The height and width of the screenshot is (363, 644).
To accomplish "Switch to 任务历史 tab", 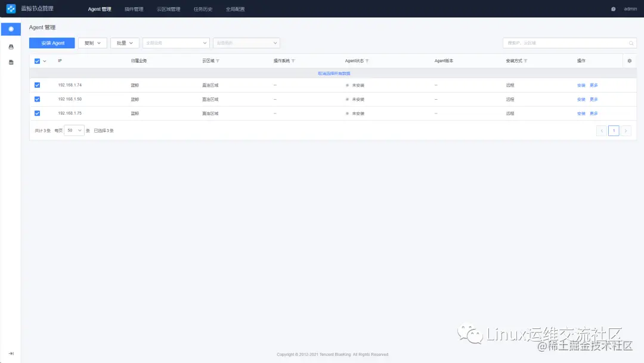I will (203, 9).
